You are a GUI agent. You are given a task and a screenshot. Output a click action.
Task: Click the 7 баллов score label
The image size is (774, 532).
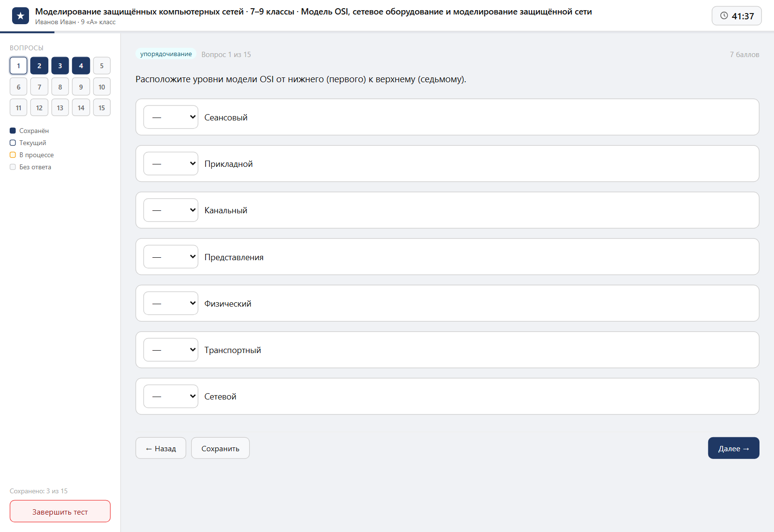pos(744,55)
